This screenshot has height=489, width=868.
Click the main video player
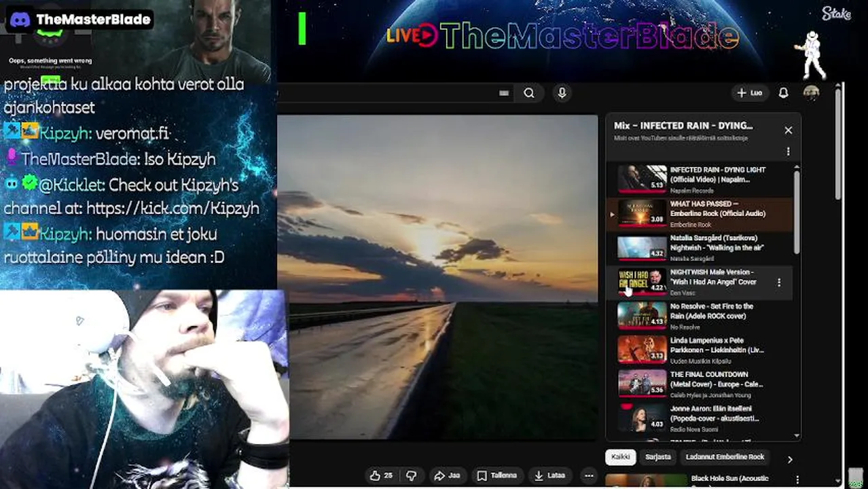[437, 277]
